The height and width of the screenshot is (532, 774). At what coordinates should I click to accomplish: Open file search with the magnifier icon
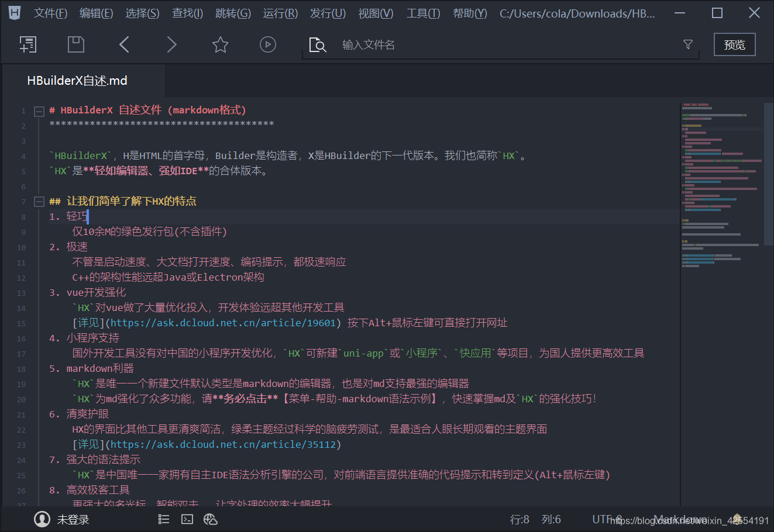click(318, 44)
